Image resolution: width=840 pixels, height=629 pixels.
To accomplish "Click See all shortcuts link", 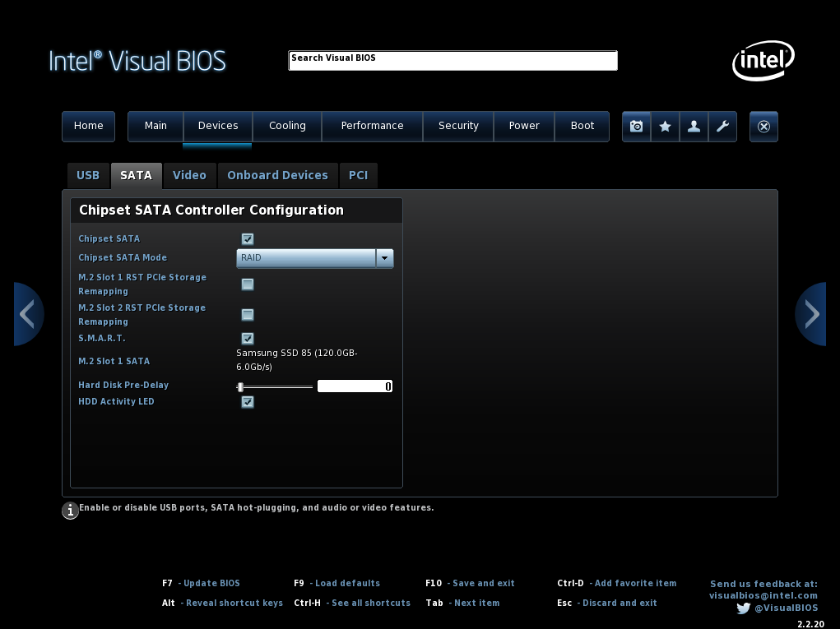I will 371,603.
